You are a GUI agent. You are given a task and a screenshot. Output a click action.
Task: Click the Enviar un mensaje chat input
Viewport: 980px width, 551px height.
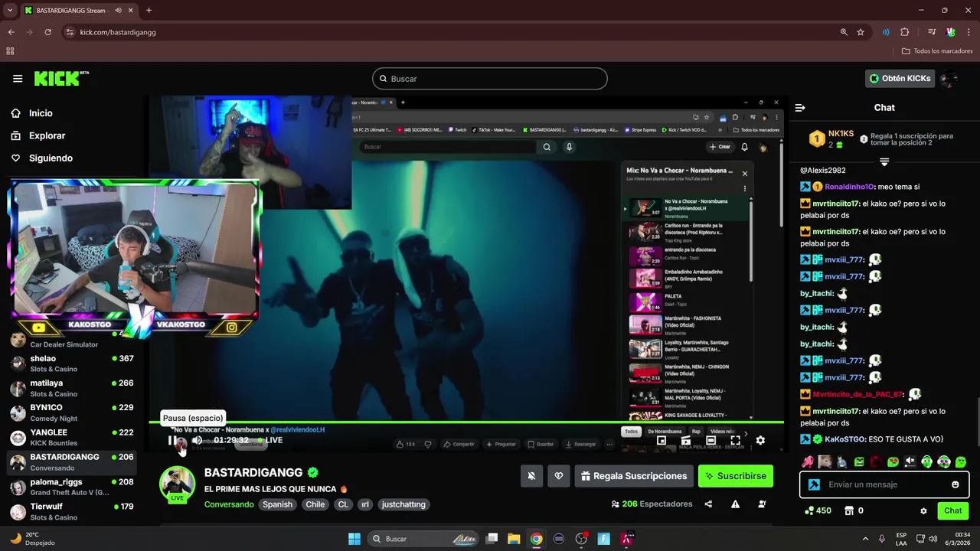pyautogui.click(x=884, y=484)
